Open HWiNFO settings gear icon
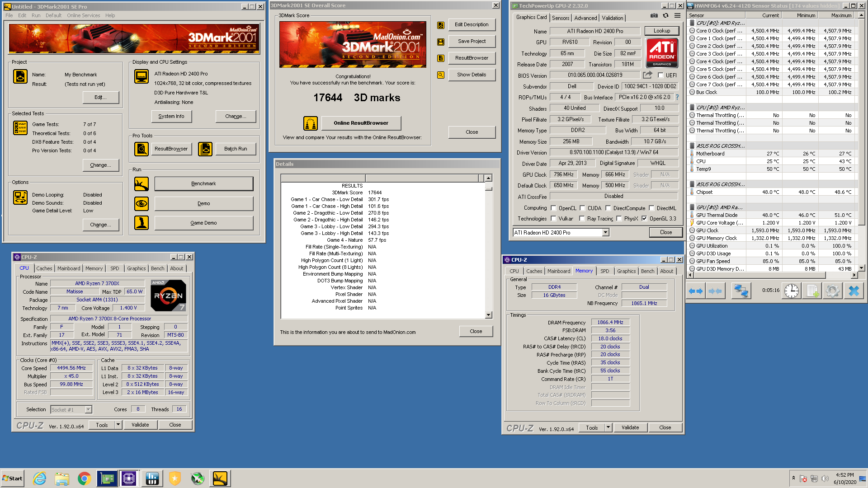The width and height of the screenshot is (868, 488). coord(833,291)
